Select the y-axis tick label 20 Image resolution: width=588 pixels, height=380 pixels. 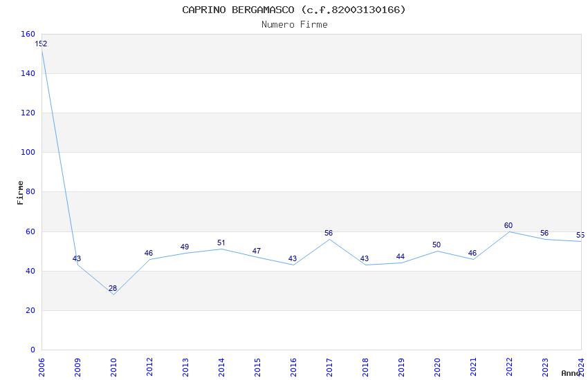(30, 310)
